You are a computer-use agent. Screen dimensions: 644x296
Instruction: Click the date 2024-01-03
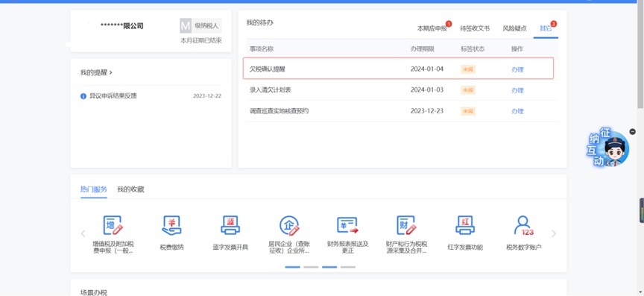point(427,90)
